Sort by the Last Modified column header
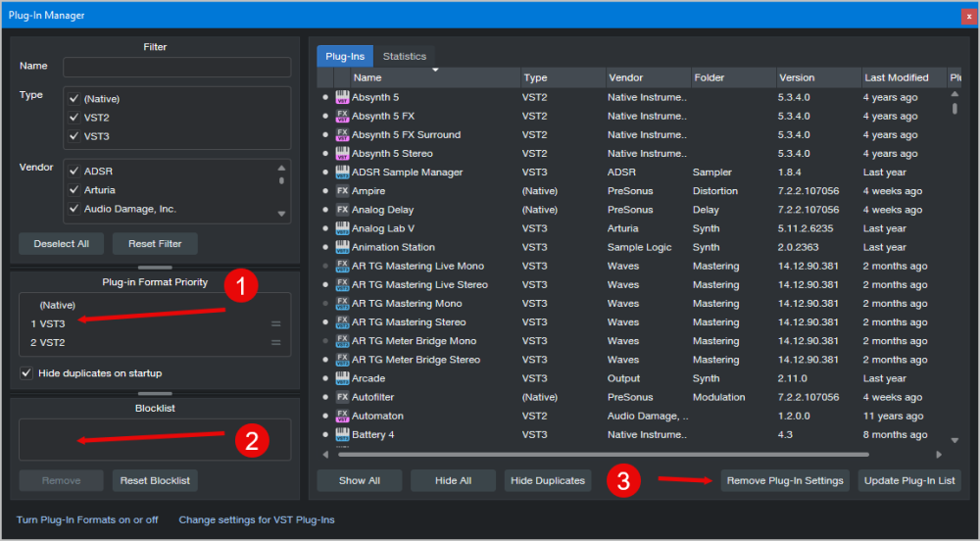 tap(904, 77)
